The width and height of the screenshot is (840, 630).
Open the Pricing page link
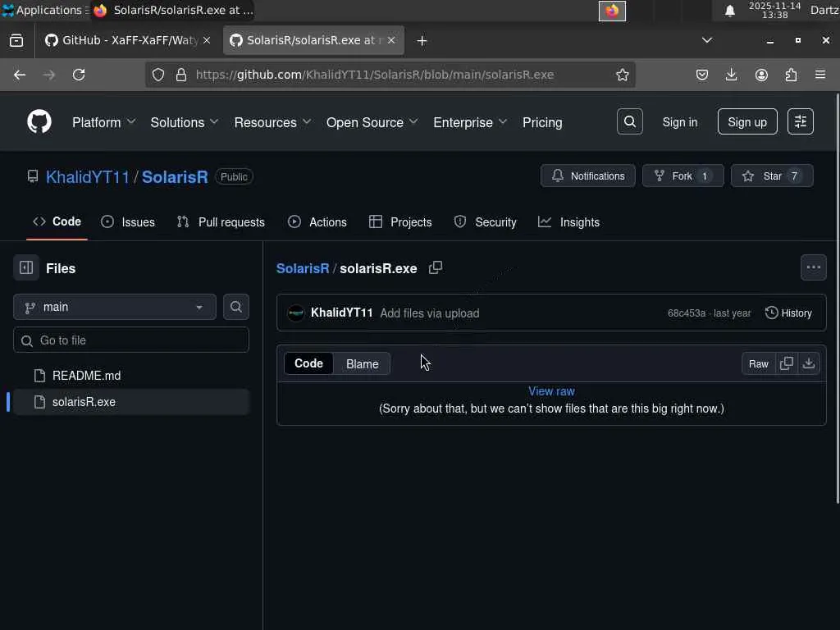coord(542,123)
